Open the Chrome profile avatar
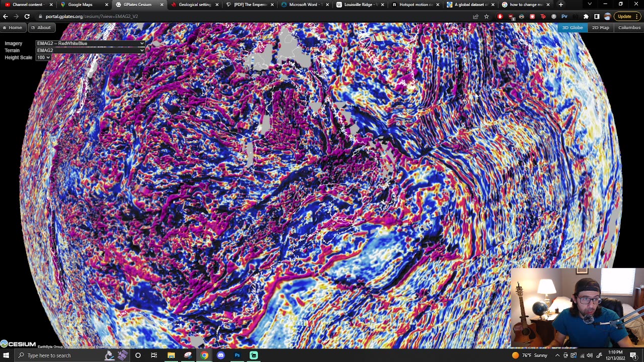 [607, 16]
